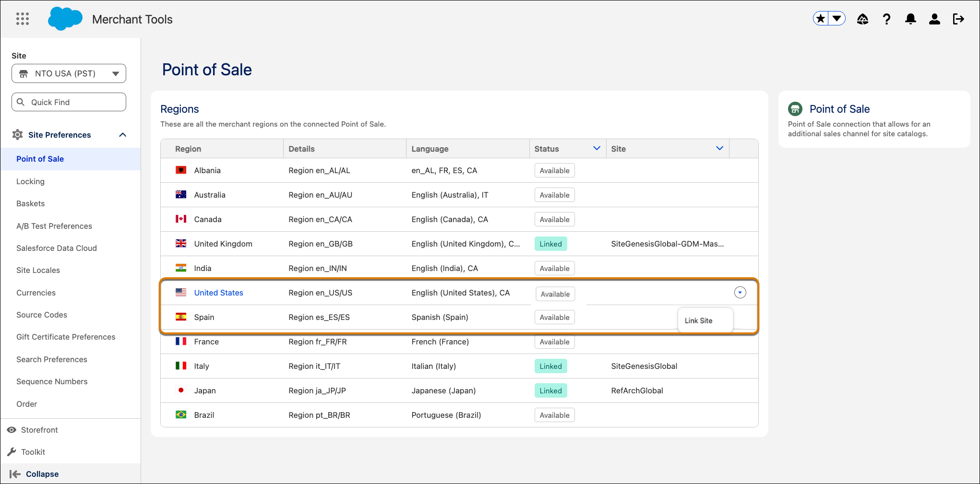Click the log out icon
This screenshot has width=980, height=484.
(958, 19)
